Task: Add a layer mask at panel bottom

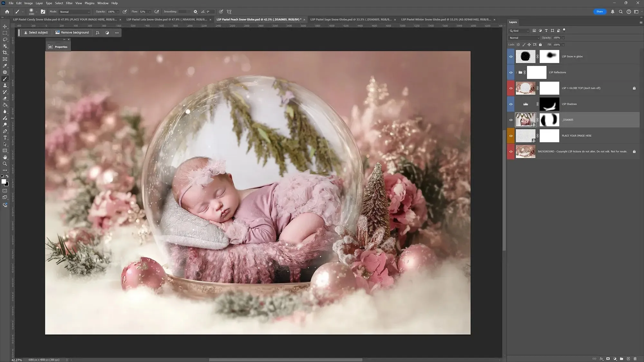Action: (608, 358)
